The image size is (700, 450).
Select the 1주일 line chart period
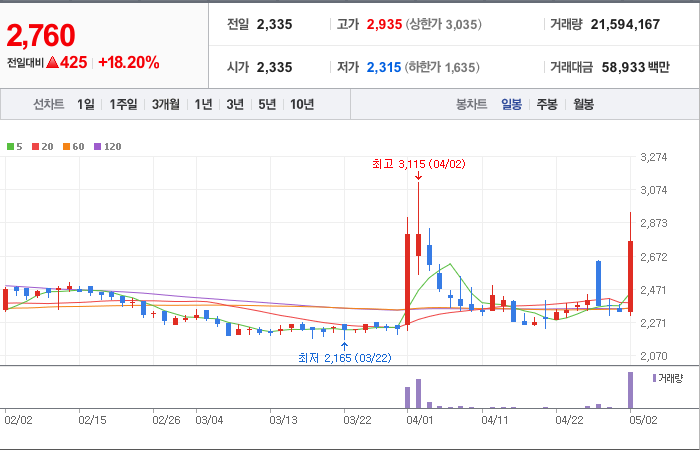[x=123, y=104]
